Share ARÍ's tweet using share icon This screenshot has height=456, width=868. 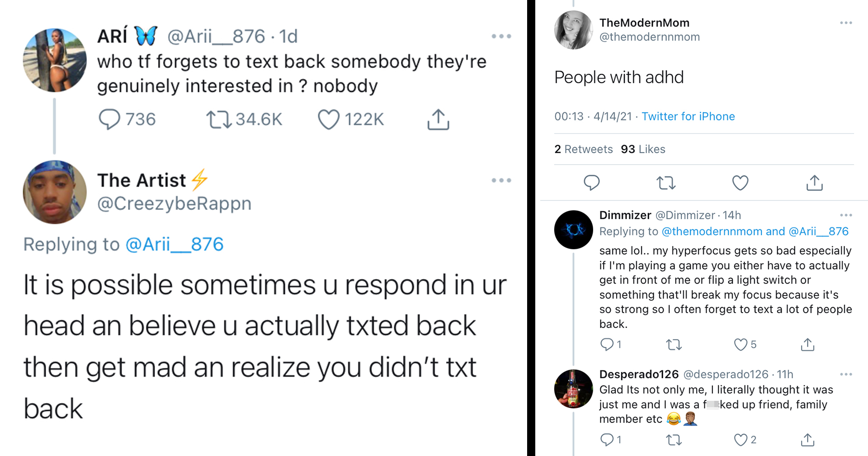click(x=438, y=119)
